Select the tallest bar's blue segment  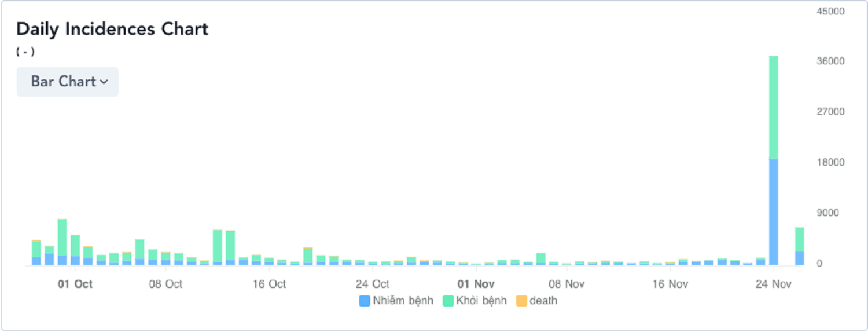pyautogui.click(x=774, y=212)
